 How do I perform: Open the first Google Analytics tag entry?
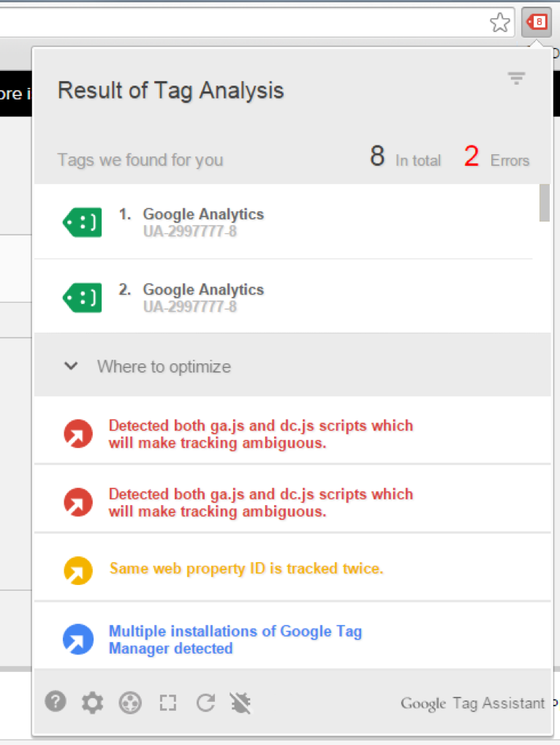point(203,222)
